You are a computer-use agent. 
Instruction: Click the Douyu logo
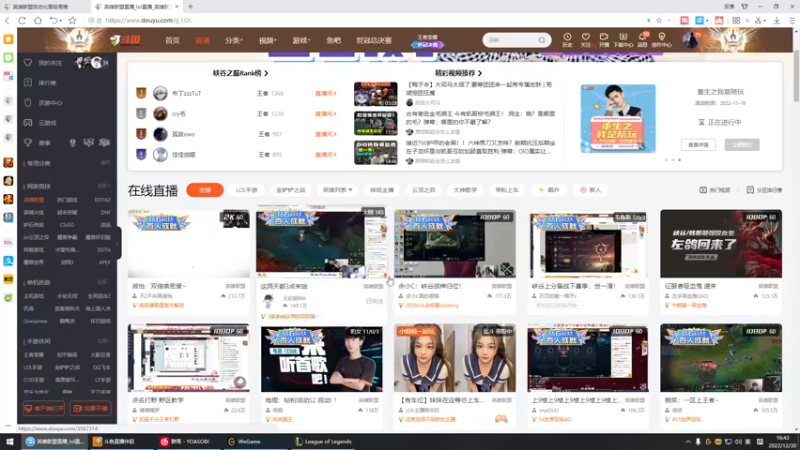point(126,40)
